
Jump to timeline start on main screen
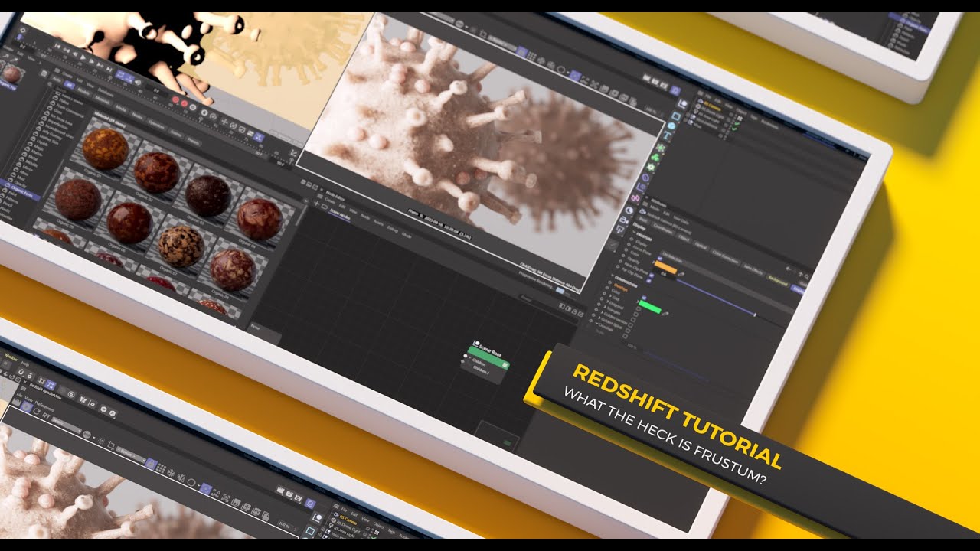(x=57, y=46)
